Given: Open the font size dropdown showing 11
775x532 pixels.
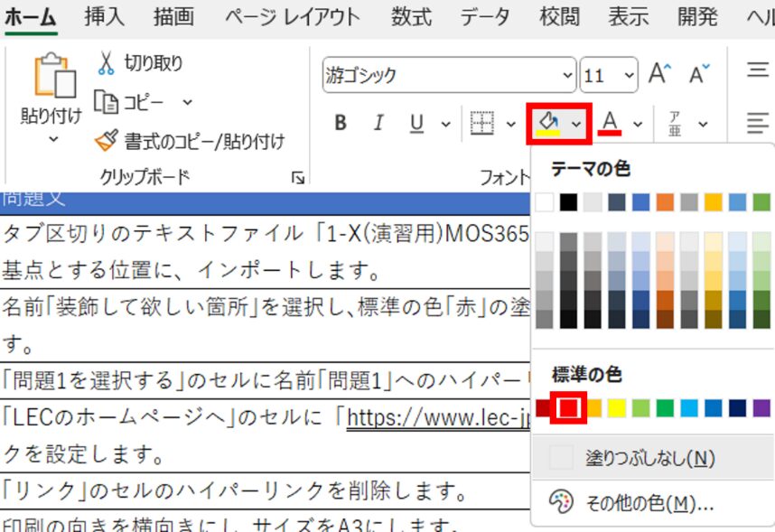Looking at the screenshot, I should pos(629,75).
